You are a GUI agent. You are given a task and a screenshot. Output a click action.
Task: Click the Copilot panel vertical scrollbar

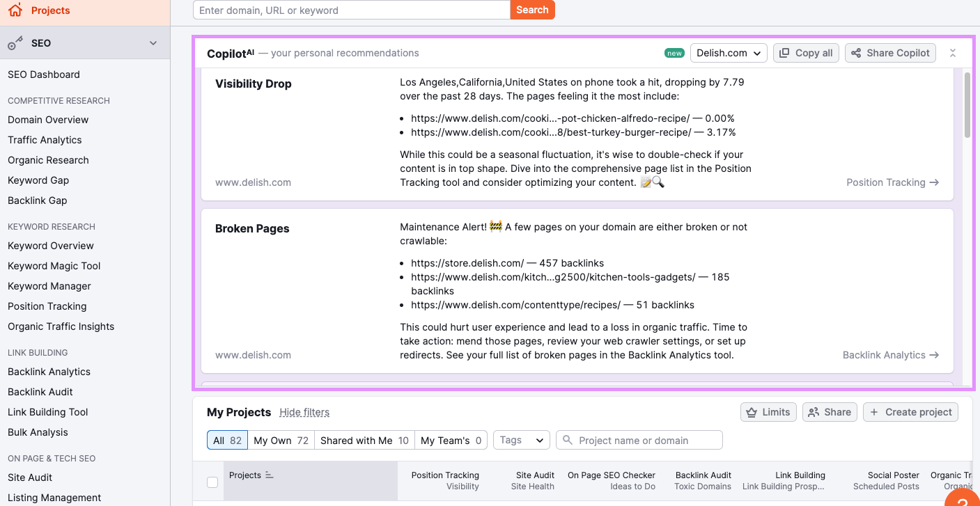967,104
